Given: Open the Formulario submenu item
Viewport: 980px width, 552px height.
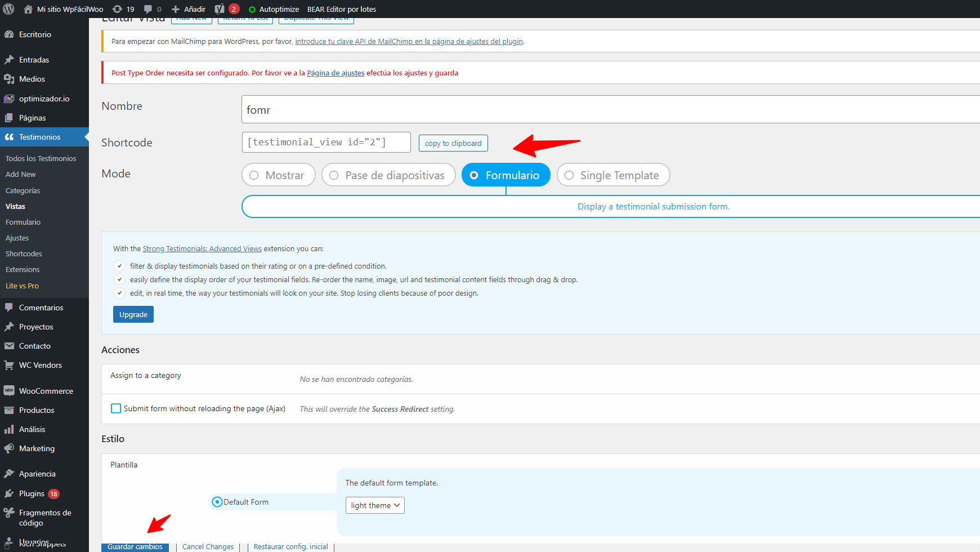Looking at the screenshot, I should [x=23, y=222].
